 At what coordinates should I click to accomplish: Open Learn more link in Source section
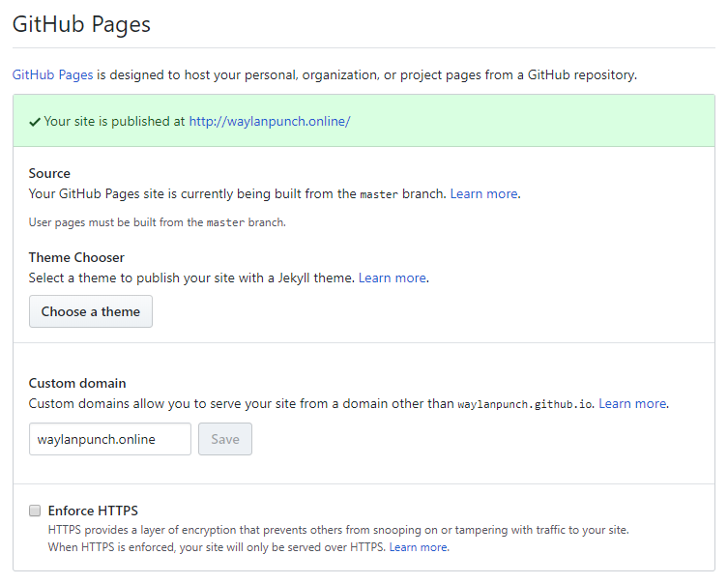[x=485, y=193]
